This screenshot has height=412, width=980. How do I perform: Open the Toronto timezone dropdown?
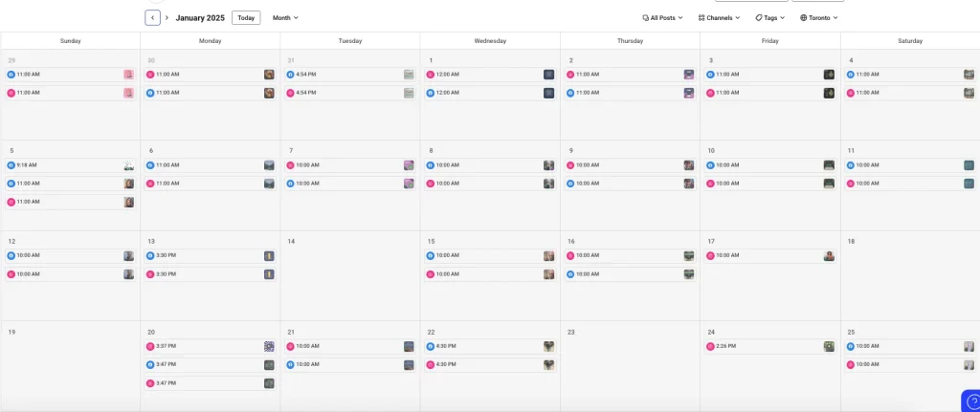coord(819,17)
